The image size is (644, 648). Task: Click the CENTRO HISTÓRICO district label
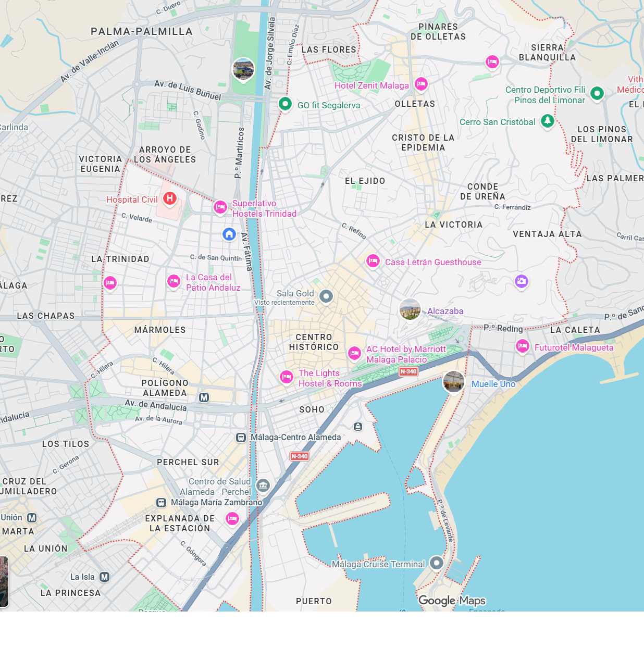(x=314, y=342)
